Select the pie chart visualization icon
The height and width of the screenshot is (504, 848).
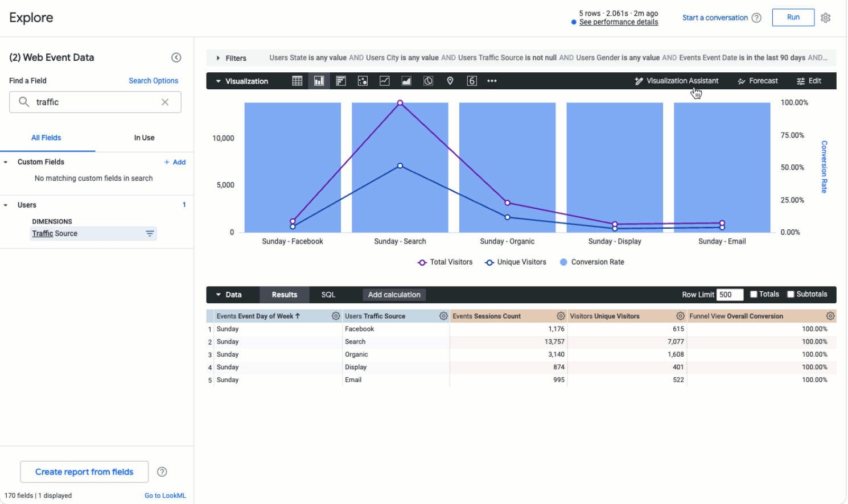click(x=428, y=81)
